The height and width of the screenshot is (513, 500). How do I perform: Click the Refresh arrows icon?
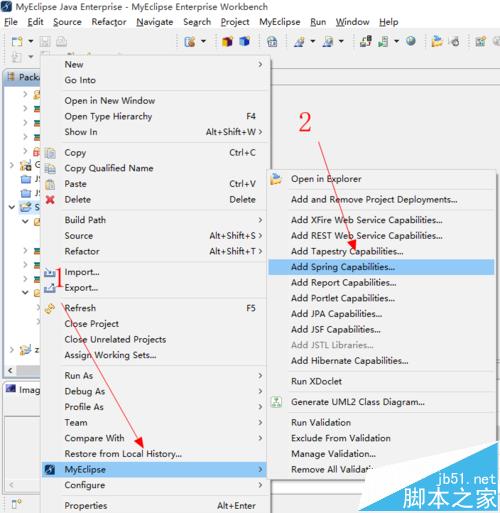(50, 309)
